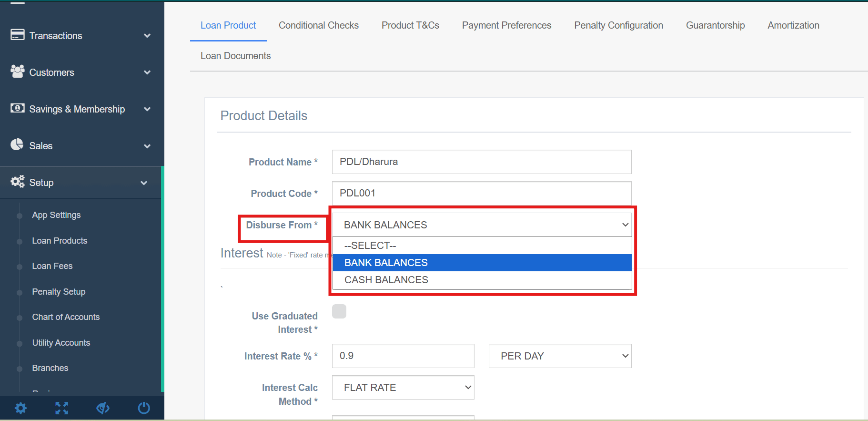This screenshot has width=868, height=421.
Task: Switch to Amortization tab
Action: click(794, 25)
